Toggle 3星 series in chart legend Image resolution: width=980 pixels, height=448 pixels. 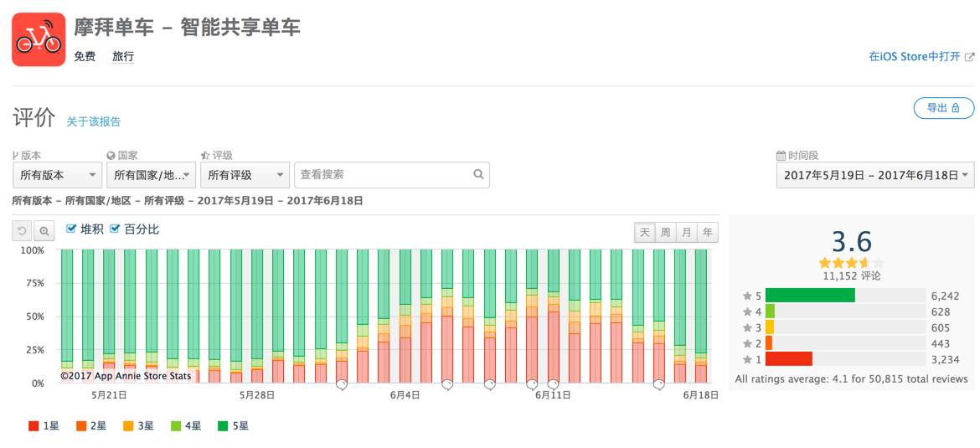coord(139,426)
